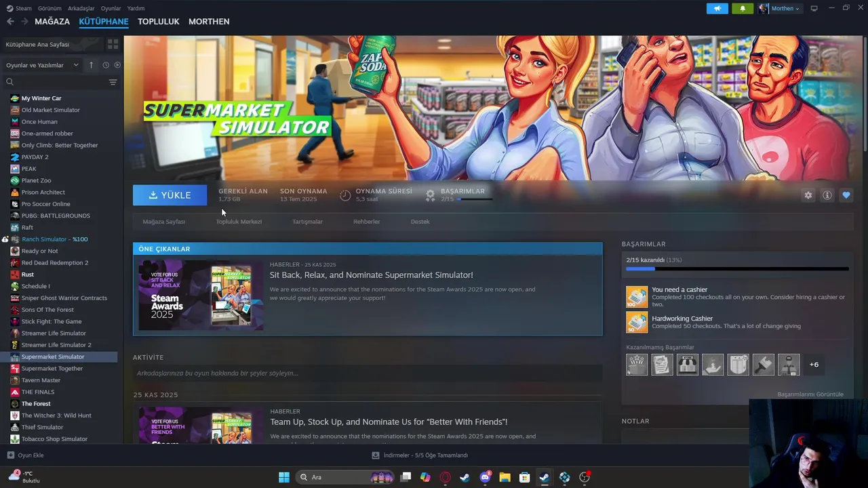The height and width of the screenshot is (488, 868).
Task: Open the Topluluk Merkezi tab
Action: click(239, 222)
